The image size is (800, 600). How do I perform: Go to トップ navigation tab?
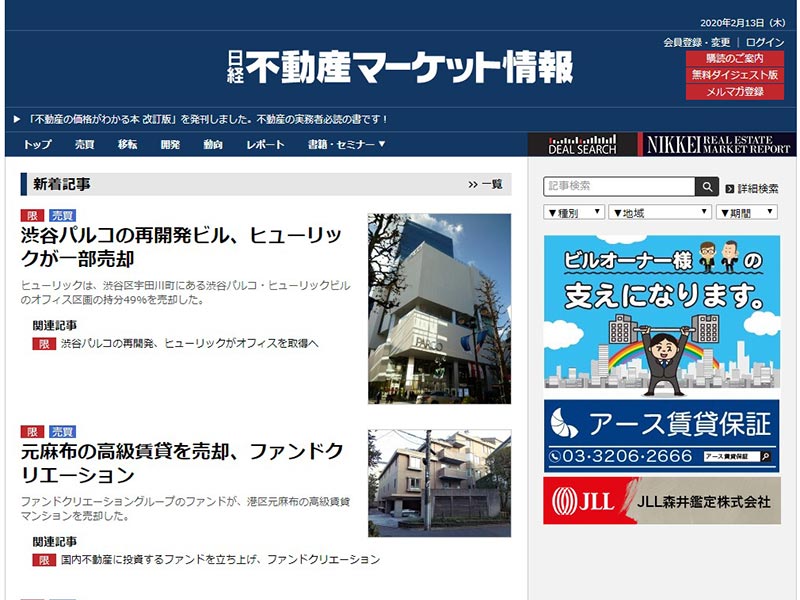[x=37, y=144]
